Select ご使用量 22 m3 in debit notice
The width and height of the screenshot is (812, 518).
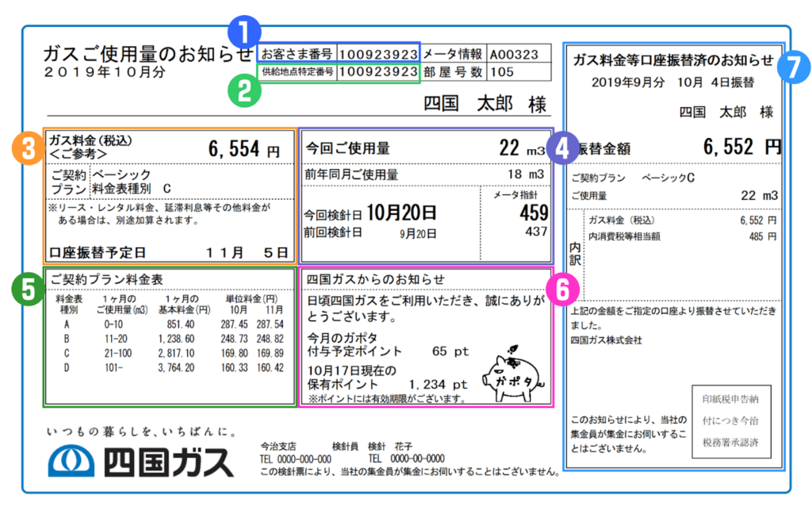coord(759,195)
